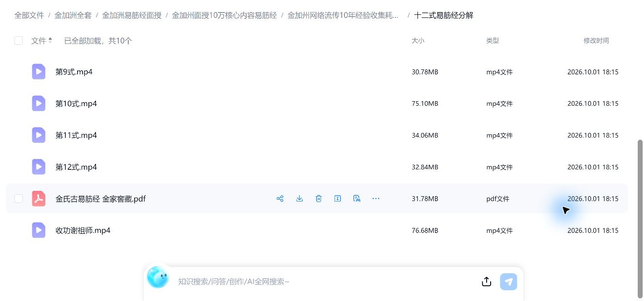
Task: Tick the select-all files checkbox
Action: pos(18,41)
